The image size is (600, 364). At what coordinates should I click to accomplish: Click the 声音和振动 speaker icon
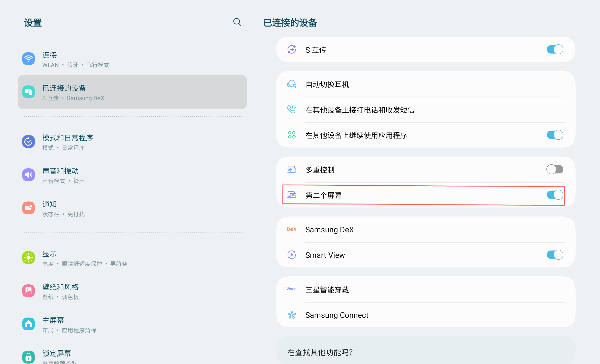tap(28, 175)
